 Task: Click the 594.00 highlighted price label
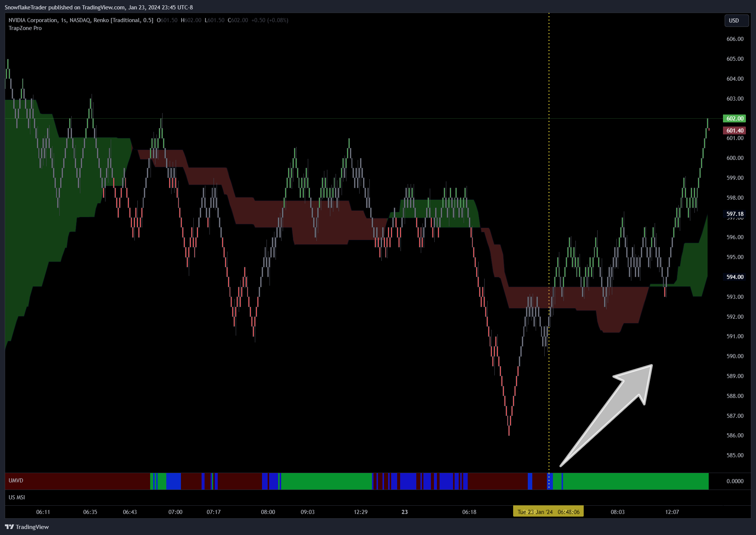click(735, 277)
